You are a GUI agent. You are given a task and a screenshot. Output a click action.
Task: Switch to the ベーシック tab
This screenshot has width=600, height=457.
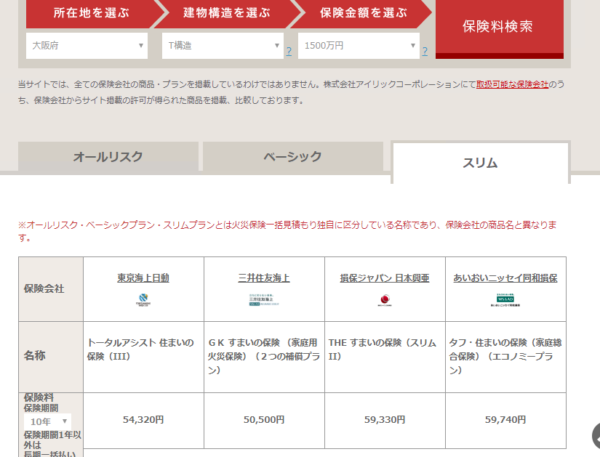293,157
